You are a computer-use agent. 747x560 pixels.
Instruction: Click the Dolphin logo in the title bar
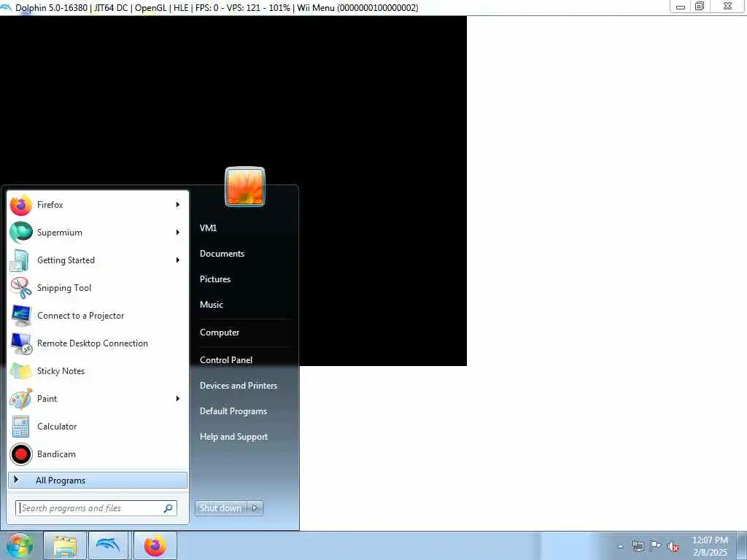[x=6, y=7]
